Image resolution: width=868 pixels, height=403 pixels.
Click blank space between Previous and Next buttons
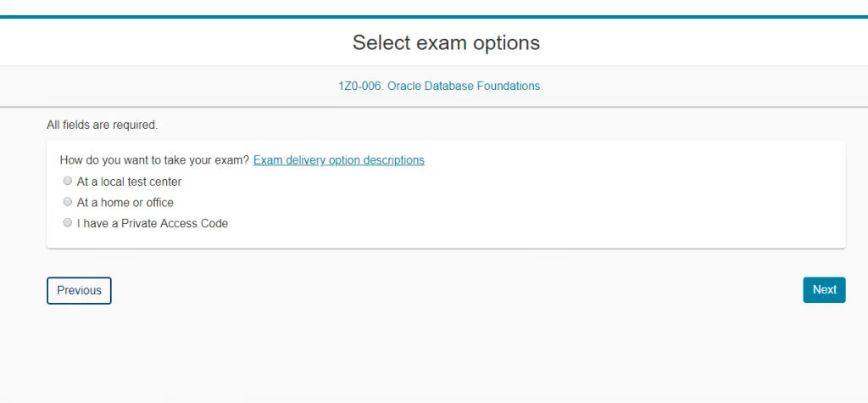458,290
